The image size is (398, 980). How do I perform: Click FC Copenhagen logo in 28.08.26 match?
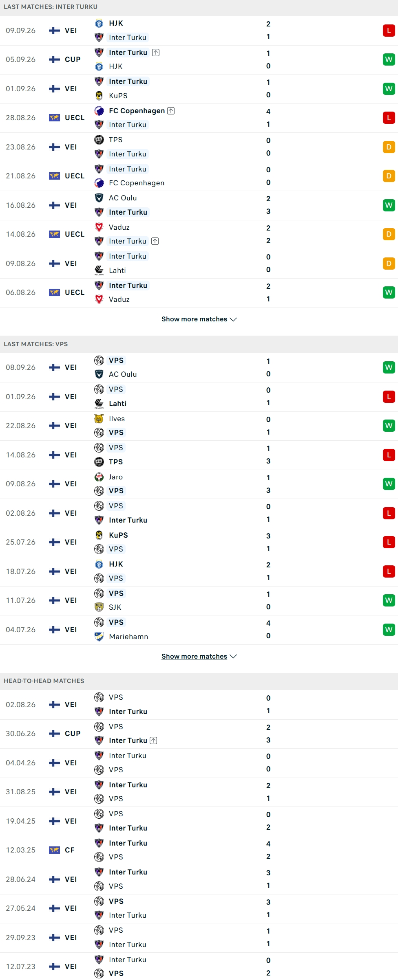pos(99,111)
